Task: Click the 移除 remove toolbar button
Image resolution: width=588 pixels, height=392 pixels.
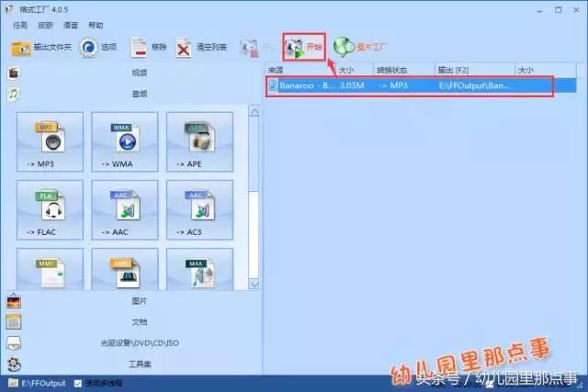Action: [149, 47]
